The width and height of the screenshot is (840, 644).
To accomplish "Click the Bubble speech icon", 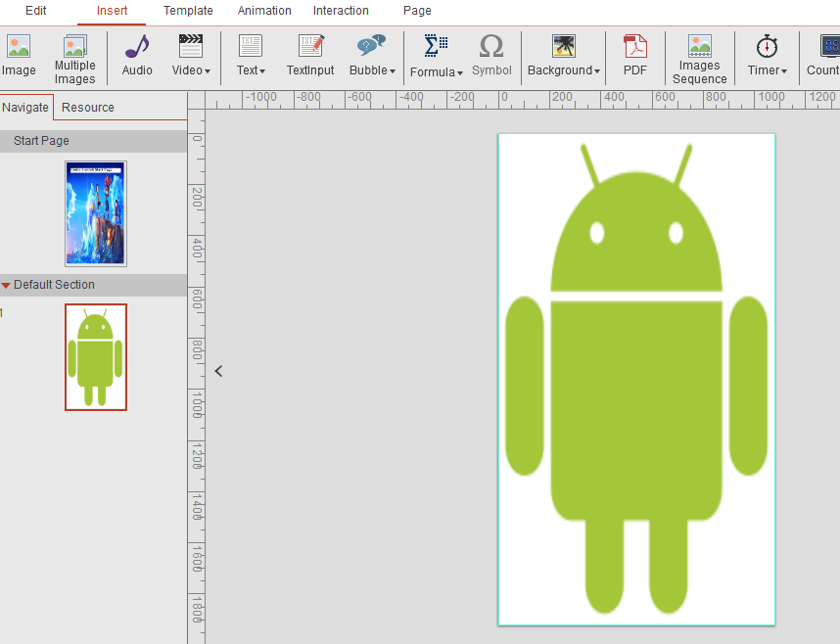I will pos(371,46).
